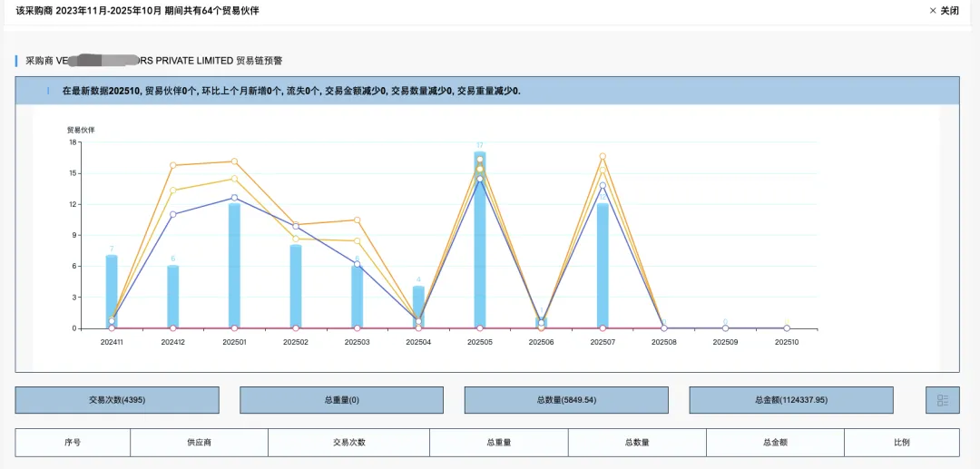Click the 总重量 table column header

(x=498, y=443)
